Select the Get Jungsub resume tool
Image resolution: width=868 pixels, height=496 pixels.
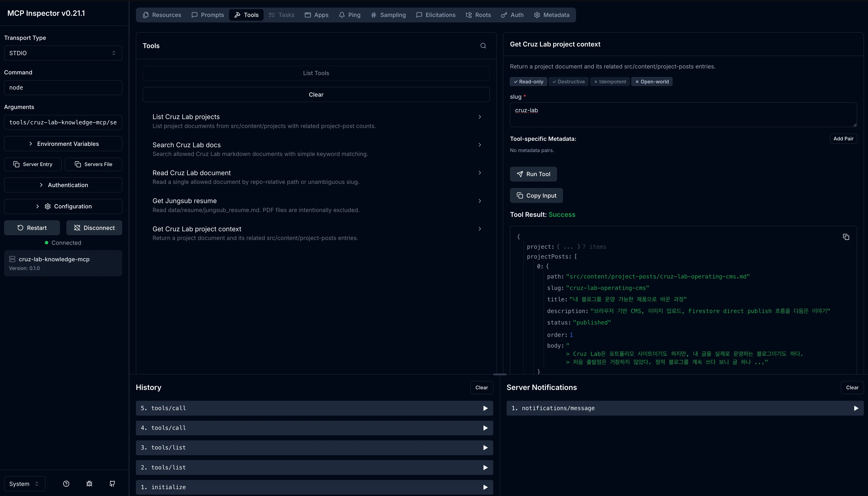pyautogui.click(x=316, y=205)
